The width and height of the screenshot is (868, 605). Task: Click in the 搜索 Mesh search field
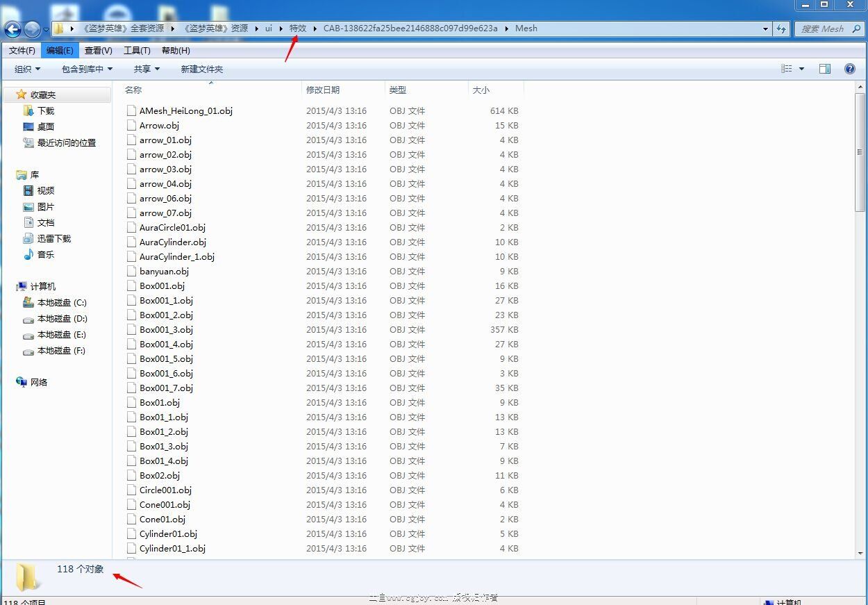(823, 28)
